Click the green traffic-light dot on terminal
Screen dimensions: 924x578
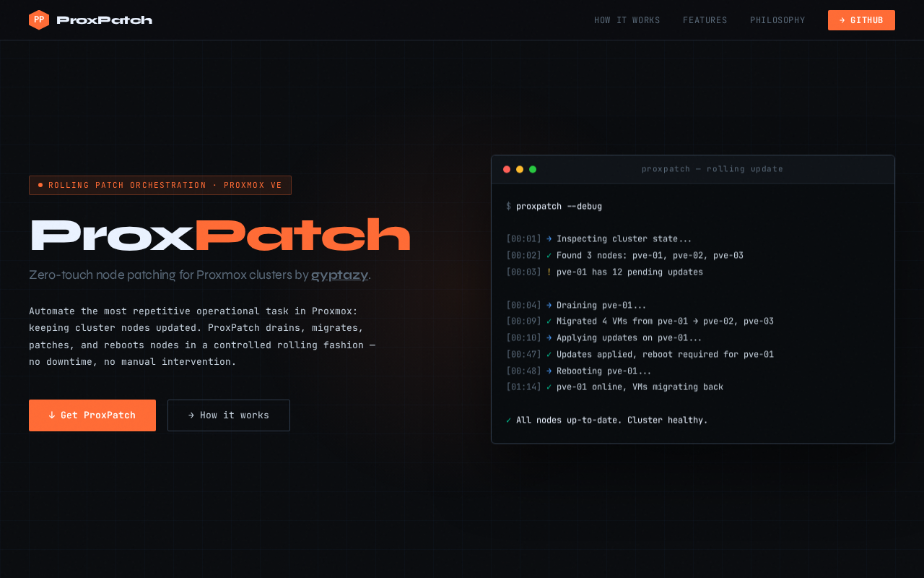(x=532, y=168)
